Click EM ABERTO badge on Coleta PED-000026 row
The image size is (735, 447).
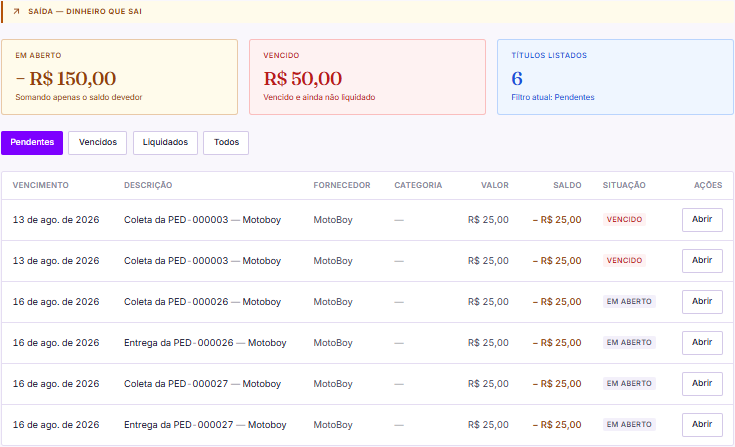(629, 301)
